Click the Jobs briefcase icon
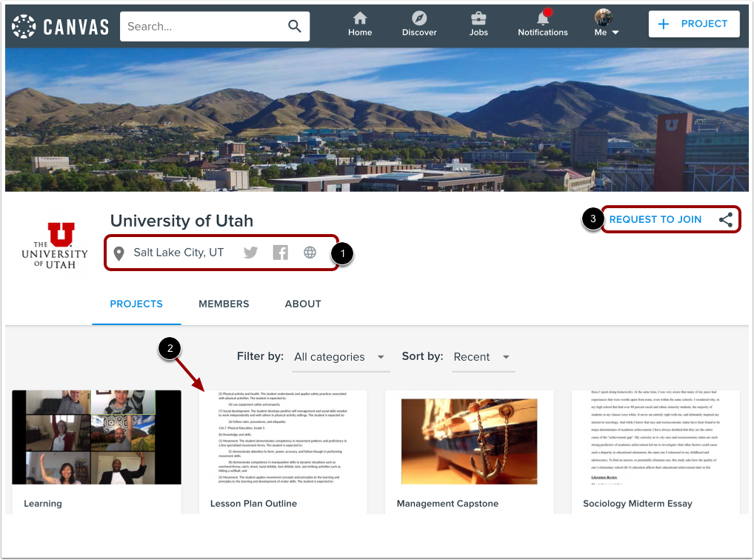 (478, 19)
